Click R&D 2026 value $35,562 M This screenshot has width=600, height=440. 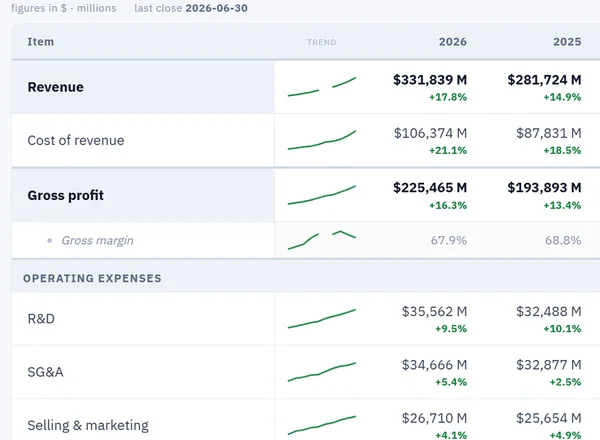(434, 311)
